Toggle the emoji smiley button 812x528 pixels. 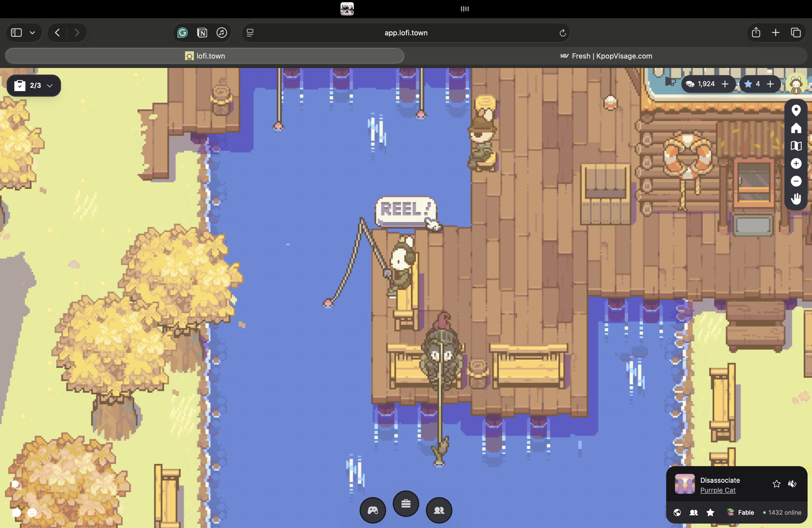pyautogui.click(x=32, y=512)
